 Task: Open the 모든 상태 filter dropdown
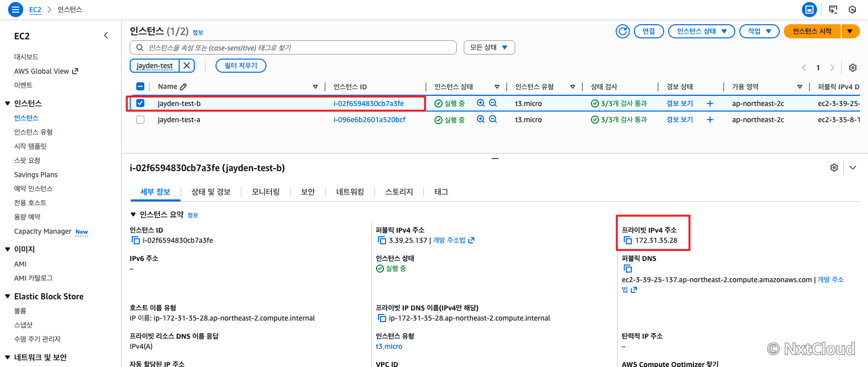[x=489, y=47]
